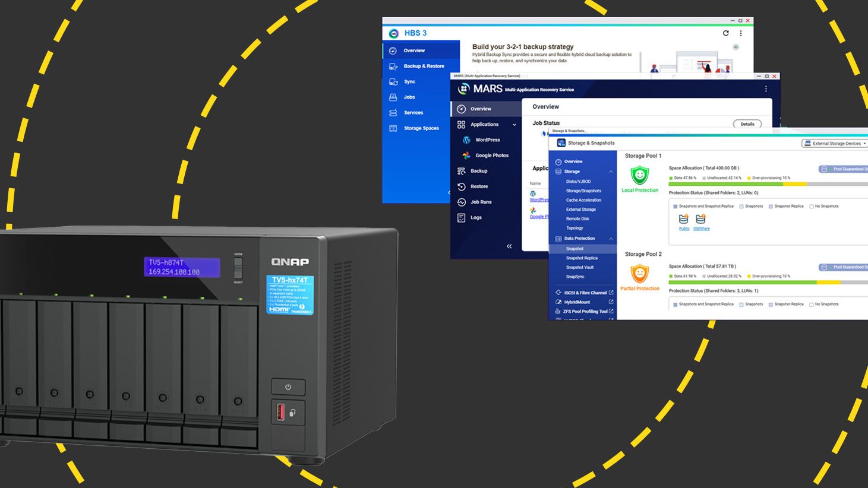Collapse the MARS sidebar with double chevron

coord(509,246)
